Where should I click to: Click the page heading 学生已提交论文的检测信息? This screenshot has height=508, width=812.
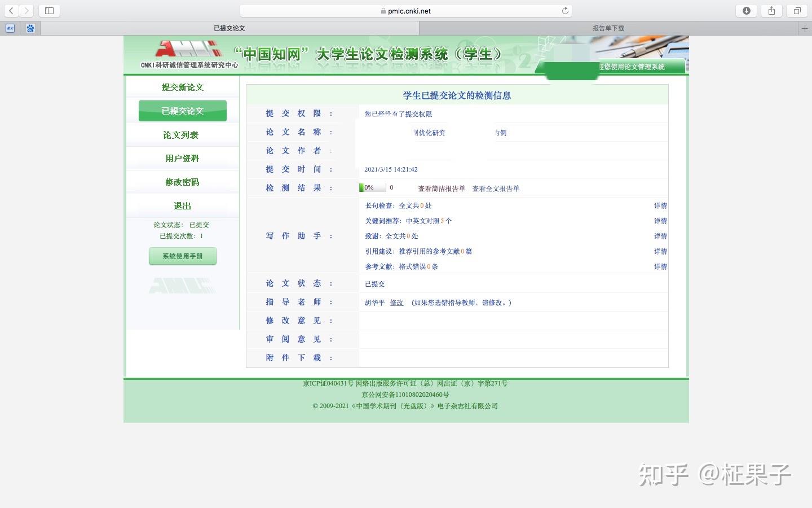point(457,95)
